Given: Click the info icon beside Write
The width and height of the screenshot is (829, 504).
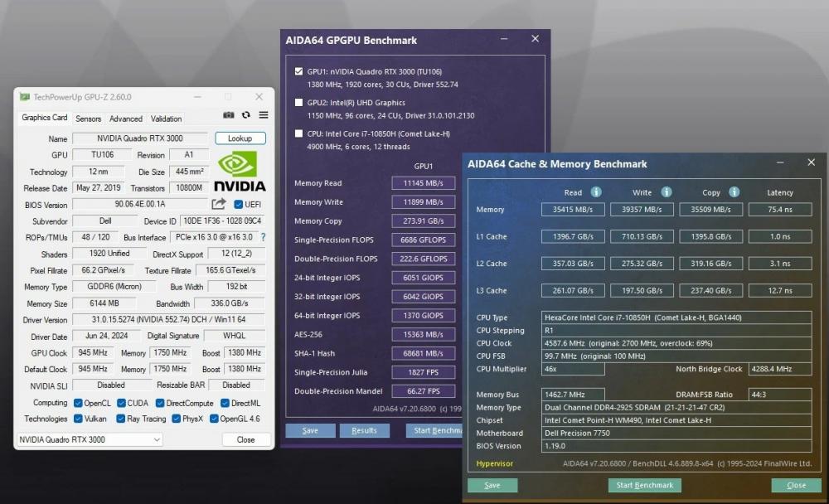Looking at the screenshot, I should click(x=667, y=192).
